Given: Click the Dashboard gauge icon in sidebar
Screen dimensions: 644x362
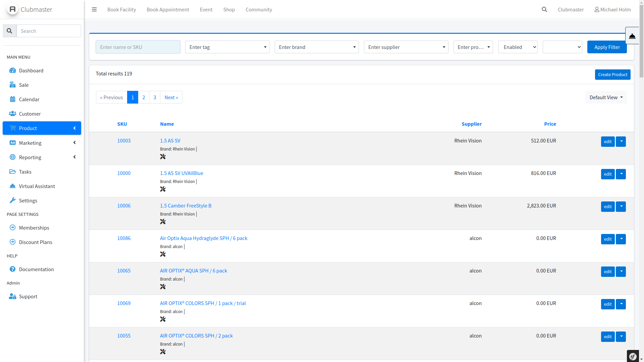Looking at the screenshot, I should (13, 70).
